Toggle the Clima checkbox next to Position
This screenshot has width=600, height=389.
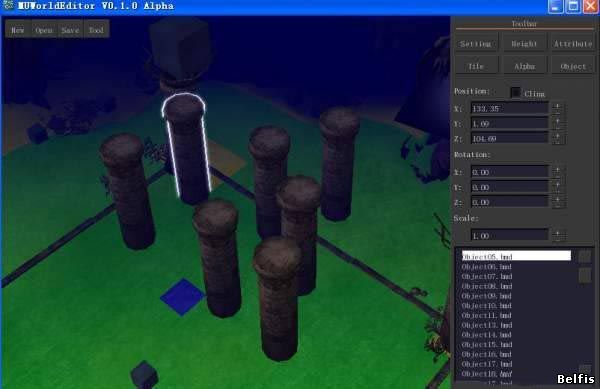515,92
